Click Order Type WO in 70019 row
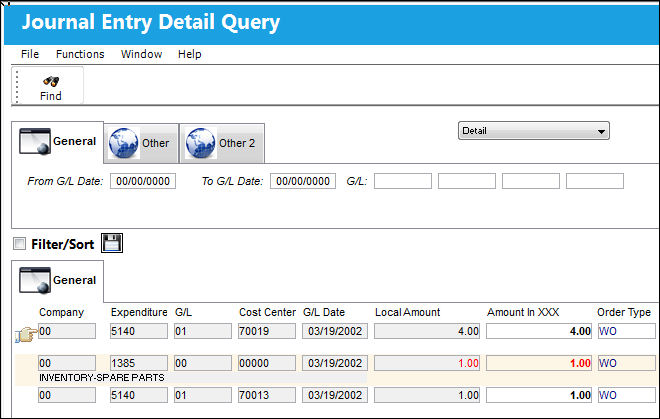Viewport: 660px width, 419px height. click(627, 331)
